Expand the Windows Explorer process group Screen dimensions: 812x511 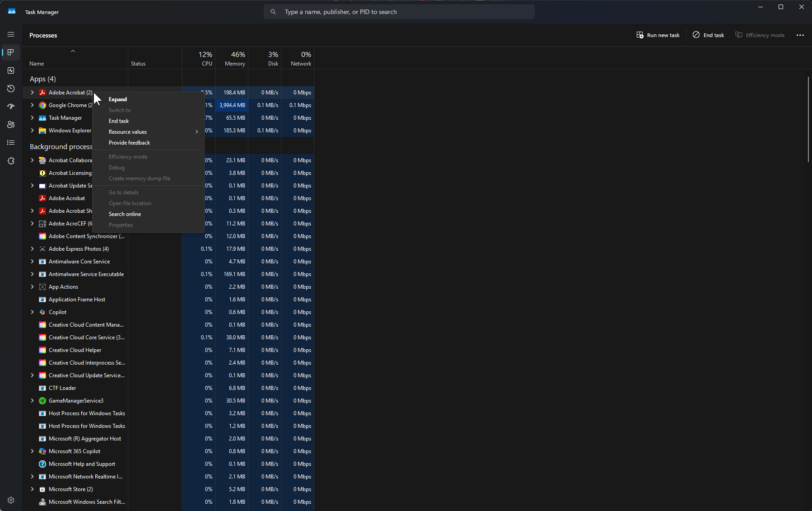pyautogui.click(x=32, y=131)
